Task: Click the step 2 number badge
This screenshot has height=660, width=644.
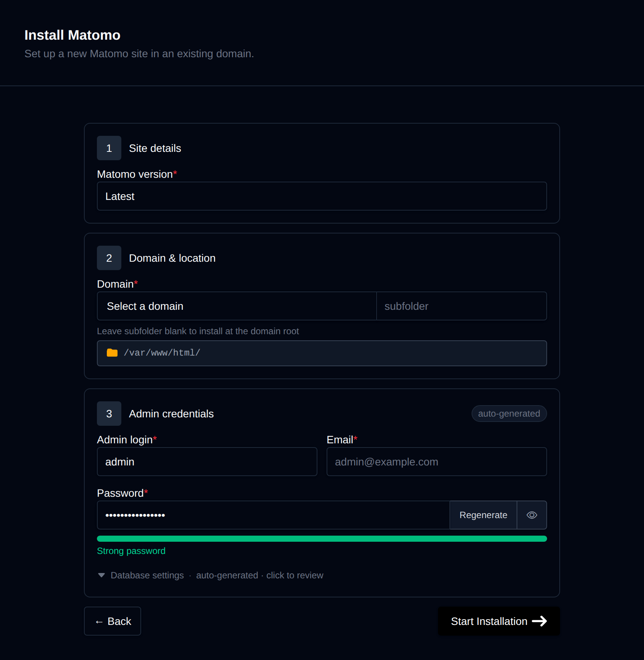Action: (x=109, y=258)
